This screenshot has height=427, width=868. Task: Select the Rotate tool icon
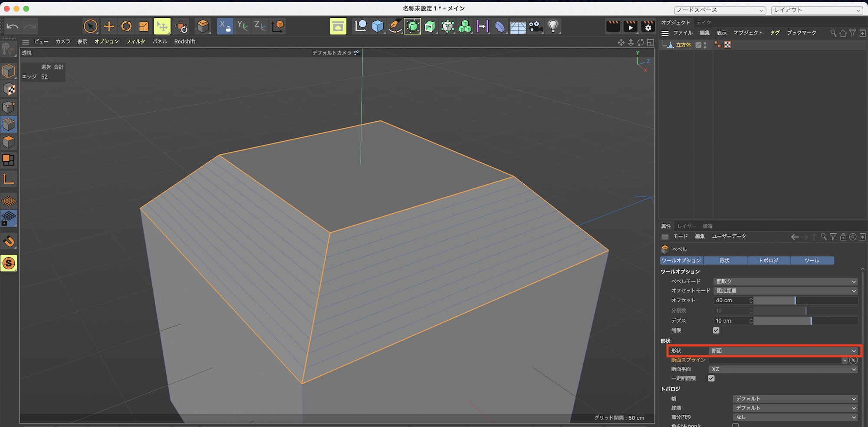[x=126, y=26]
